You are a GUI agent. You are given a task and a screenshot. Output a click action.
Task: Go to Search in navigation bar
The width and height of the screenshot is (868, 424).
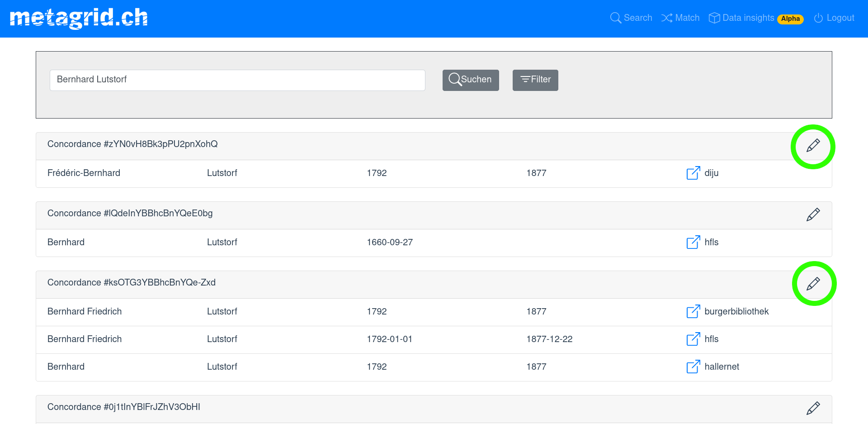[631, 18]
